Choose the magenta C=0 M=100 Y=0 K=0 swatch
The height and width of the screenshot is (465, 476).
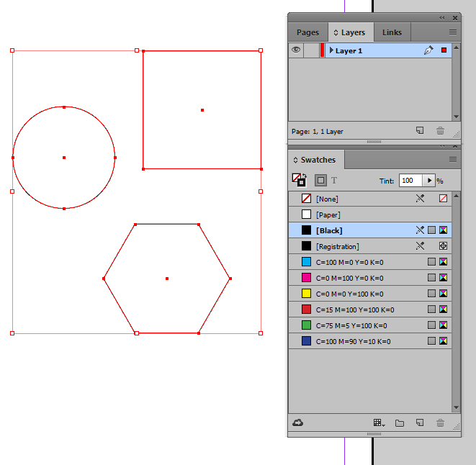pyautogui.click(x=369, y=278)
